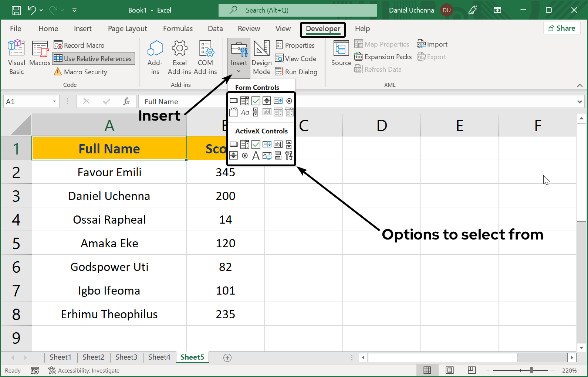
Task: Open the Name Box dropdown arrow
Action: tap(54, 102)
